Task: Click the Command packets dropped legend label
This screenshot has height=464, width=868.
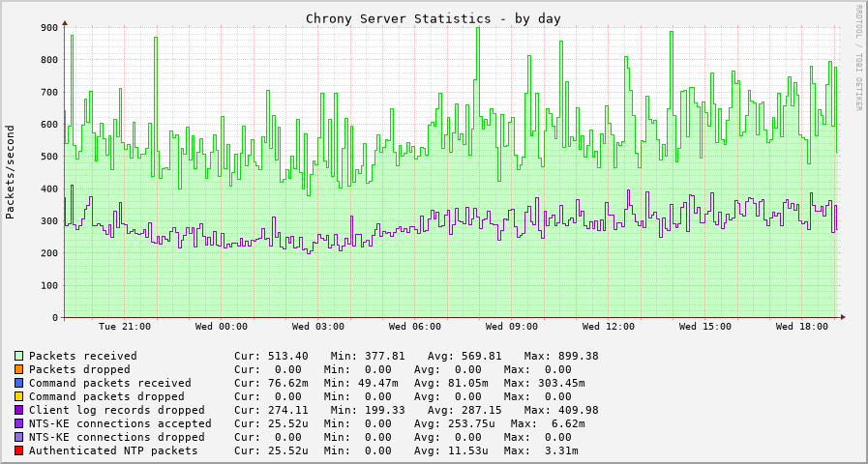Action: tap(106, 396)
